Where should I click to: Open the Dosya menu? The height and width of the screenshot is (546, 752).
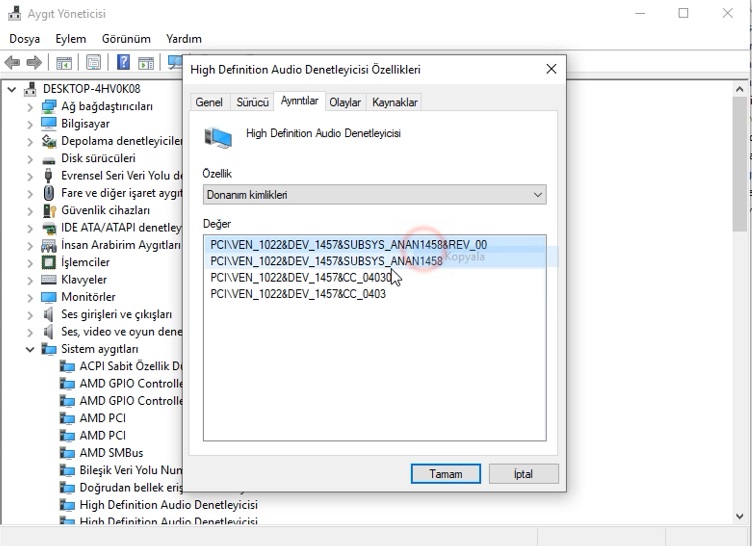[x=24, y=39]
